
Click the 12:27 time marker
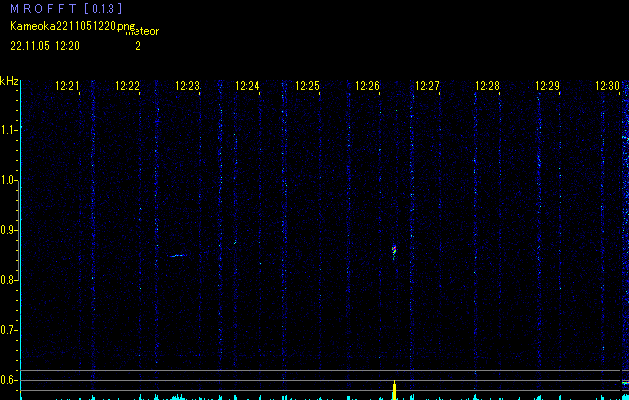pos(427,86)
